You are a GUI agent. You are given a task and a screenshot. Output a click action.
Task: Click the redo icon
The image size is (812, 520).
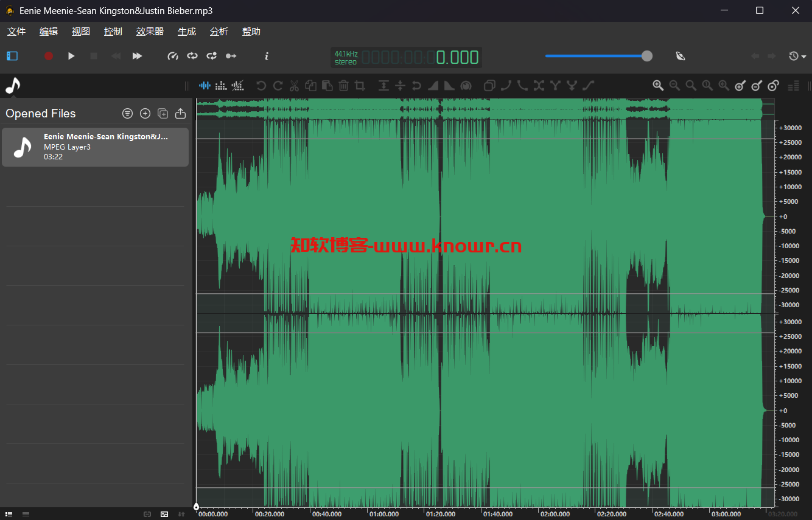pyautogui.click(x=278, y=86)
